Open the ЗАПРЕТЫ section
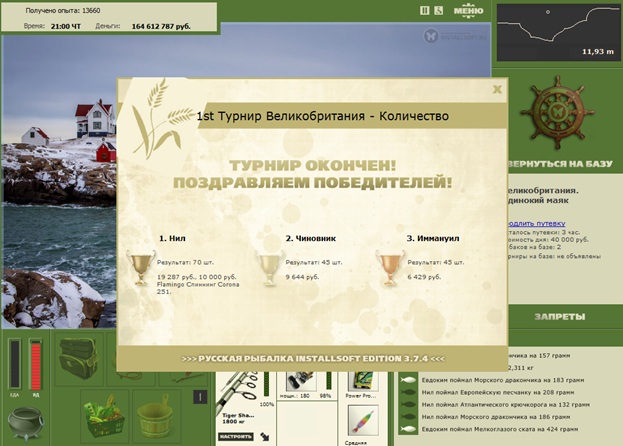 [559, 317]
